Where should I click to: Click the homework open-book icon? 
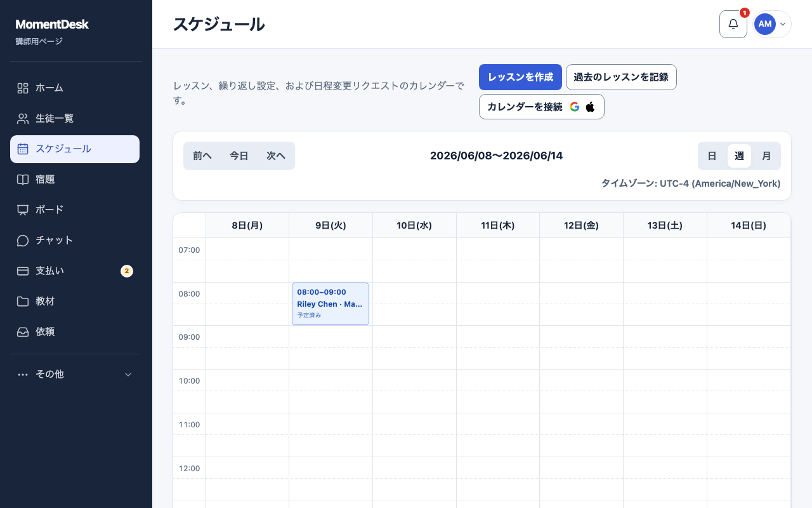23,180
